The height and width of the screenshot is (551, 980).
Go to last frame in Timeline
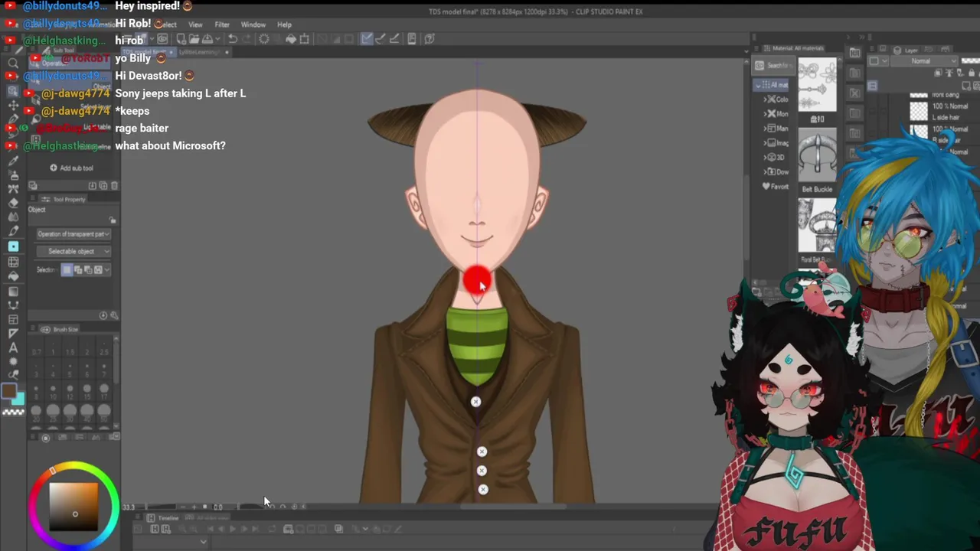point(254,529)
